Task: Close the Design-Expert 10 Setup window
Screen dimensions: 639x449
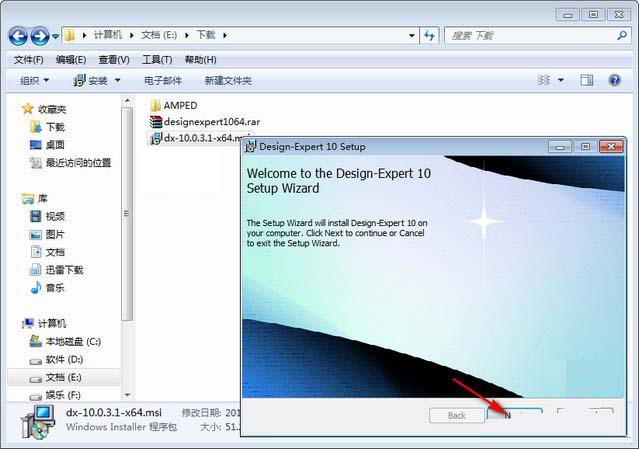Action: click(x=611, y=147)
